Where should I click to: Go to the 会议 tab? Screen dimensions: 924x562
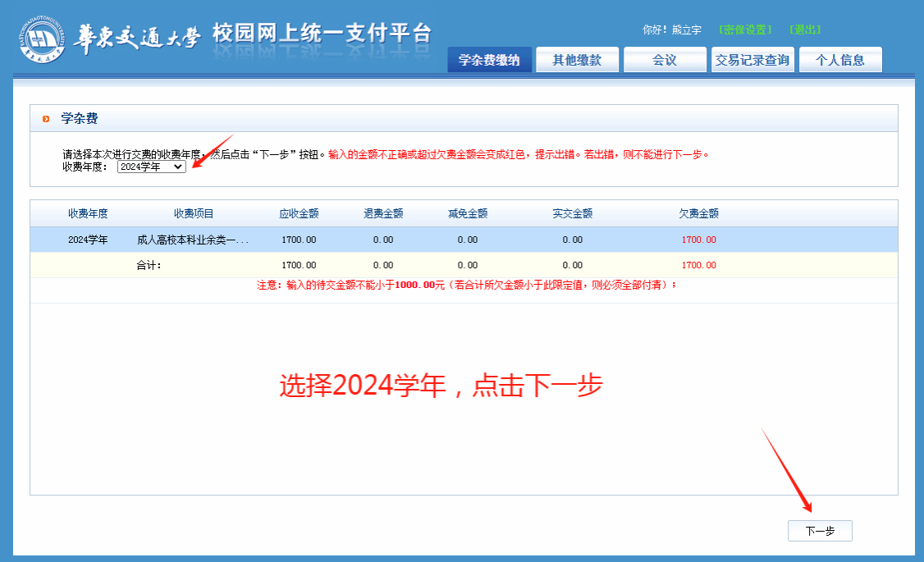tap(664, 60)
